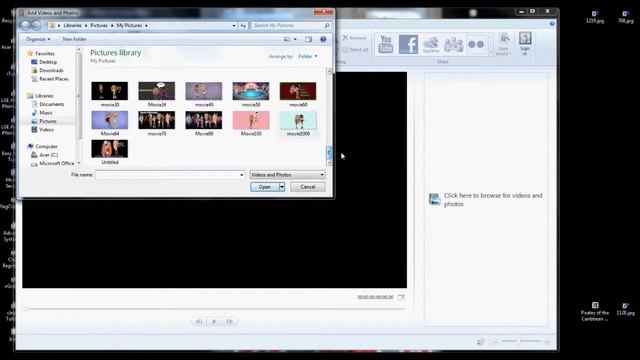Viewport: 640px width, 360px height.
Task: Click the Open button
Action: 264,187
